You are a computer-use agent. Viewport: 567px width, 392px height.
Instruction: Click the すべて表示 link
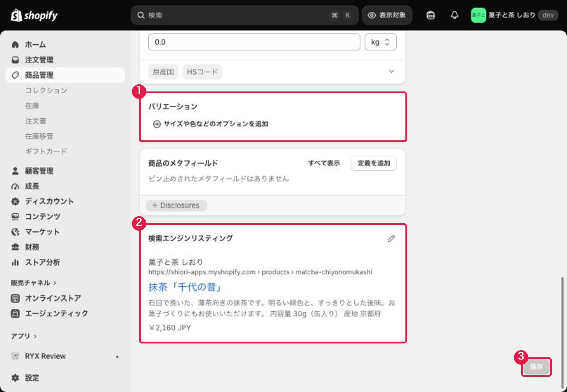pyautogui.click(x=324, y=163)
